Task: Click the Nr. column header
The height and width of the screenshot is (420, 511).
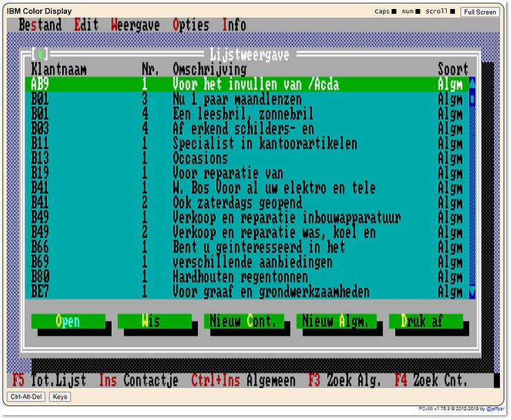Action: [x=151, y=69]
